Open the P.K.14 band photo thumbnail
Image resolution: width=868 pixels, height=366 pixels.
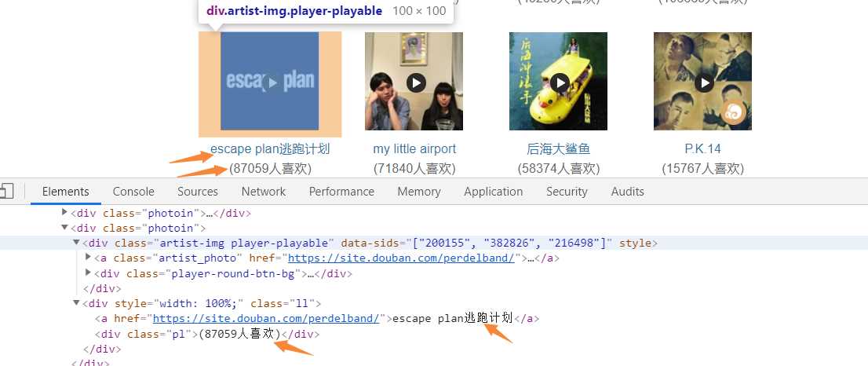702,81
